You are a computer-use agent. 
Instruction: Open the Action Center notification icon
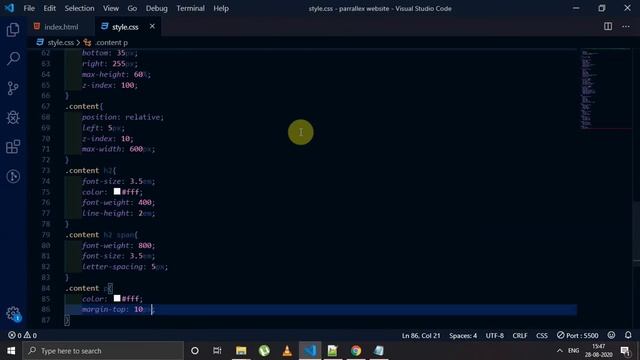(625, 351)
